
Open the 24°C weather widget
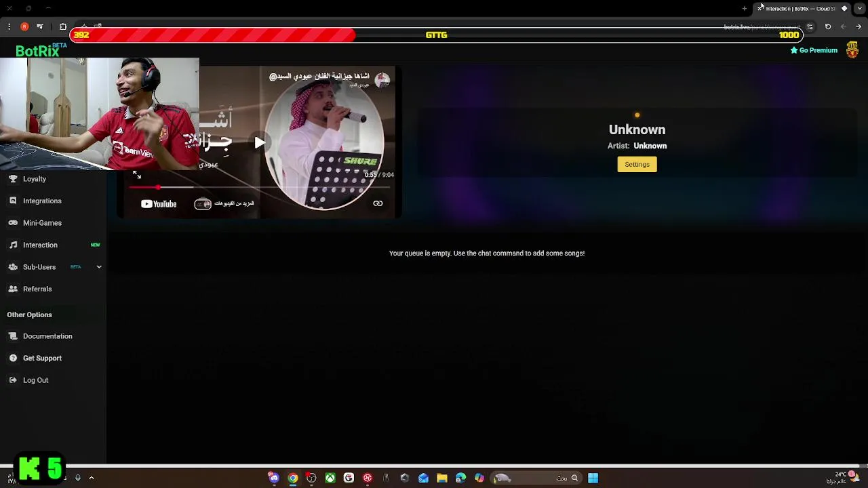843,478
